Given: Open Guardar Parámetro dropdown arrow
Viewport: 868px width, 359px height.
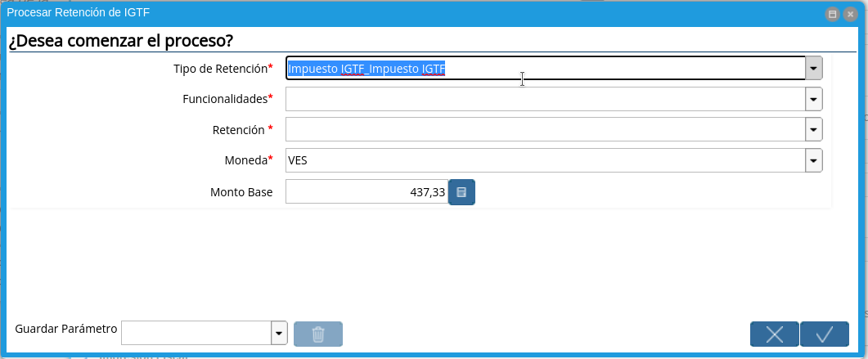Looking at the screenshot, I should click(x=279, y=333).
